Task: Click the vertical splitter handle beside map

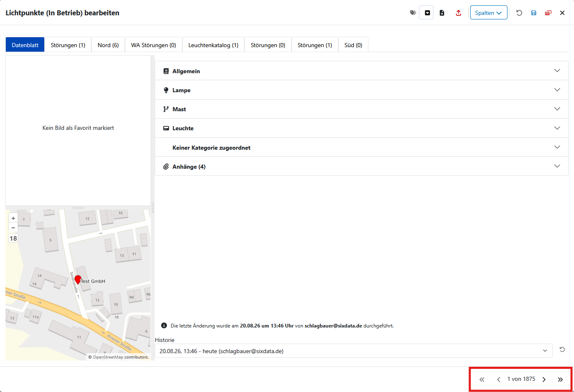Action: (153, 208)
